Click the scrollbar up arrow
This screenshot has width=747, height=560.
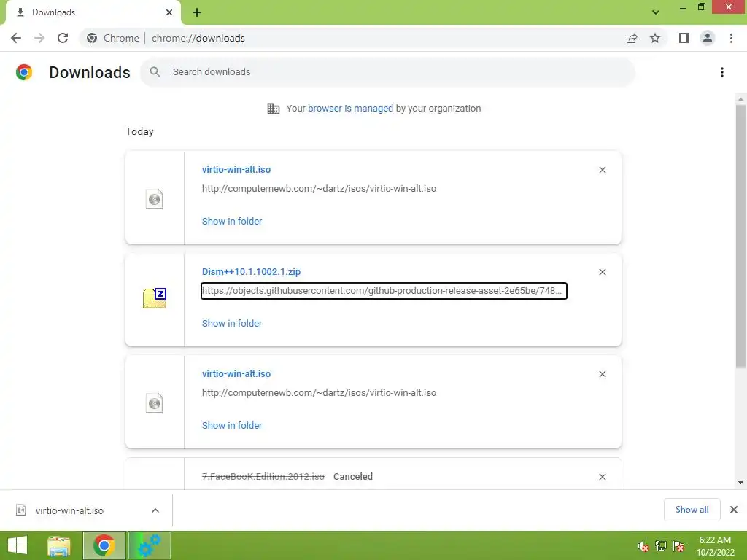740,99
